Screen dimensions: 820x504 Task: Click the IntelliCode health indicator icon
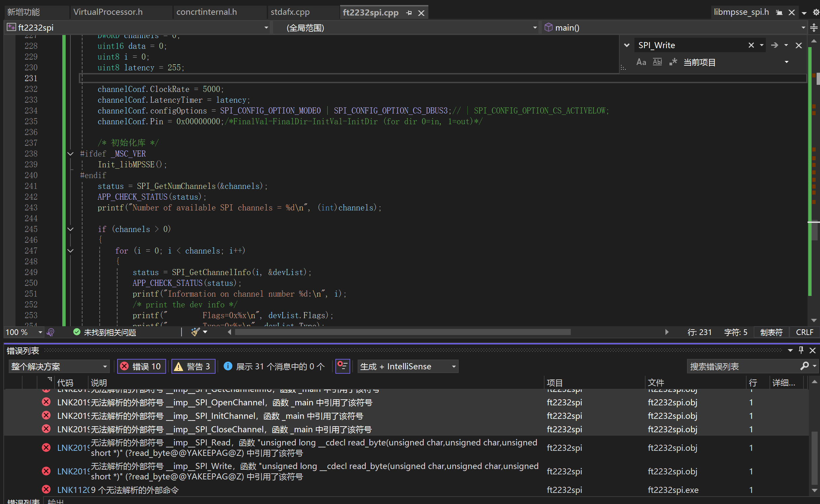[x=51, y=332]
